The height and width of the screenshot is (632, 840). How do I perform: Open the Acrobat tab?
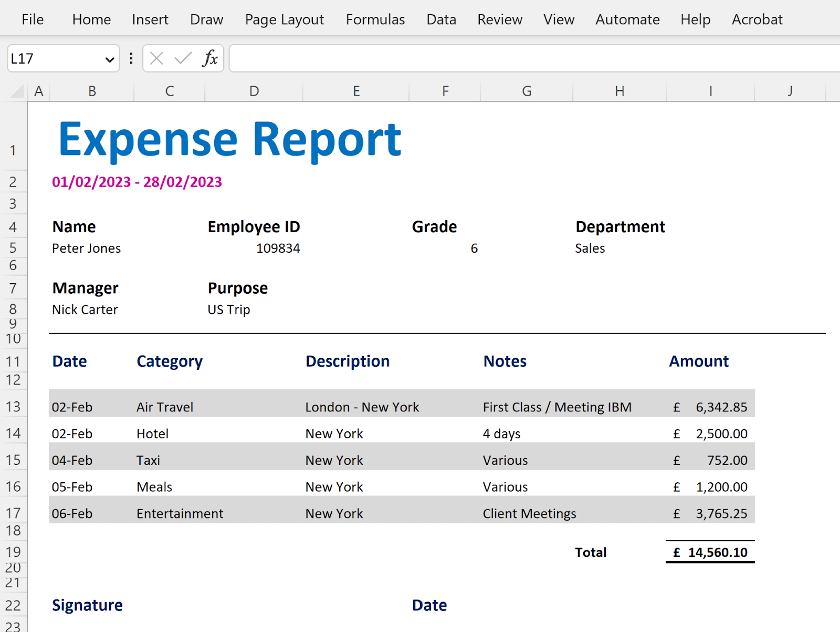tap(757, 19)
